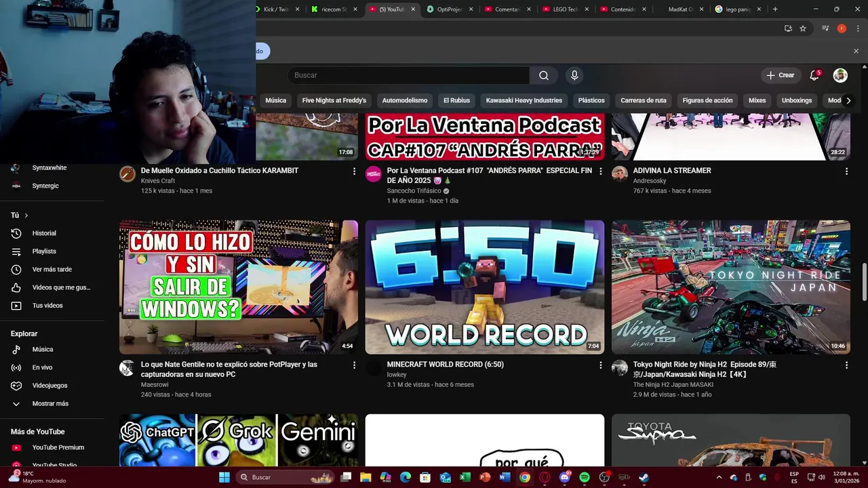
Task: Open the Syntergic subscription channel
Action: pyautogui.click(x=45, y=186)
